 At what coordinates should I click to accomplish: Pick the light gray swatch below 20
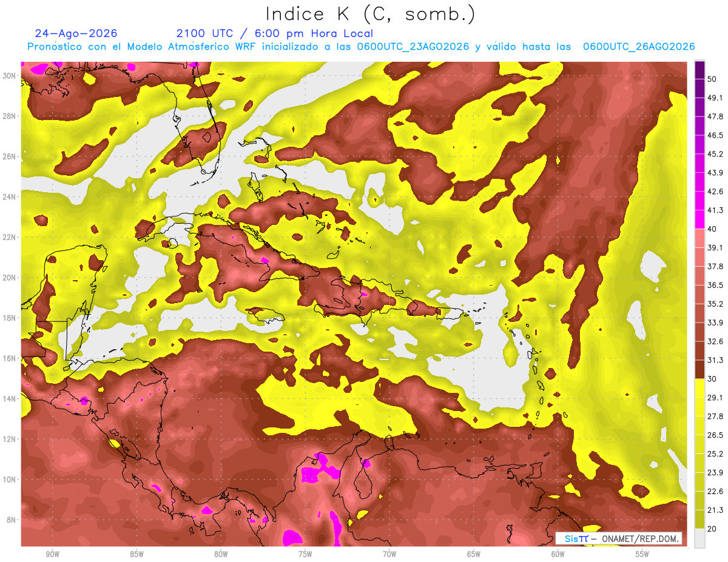pos(699,538)
